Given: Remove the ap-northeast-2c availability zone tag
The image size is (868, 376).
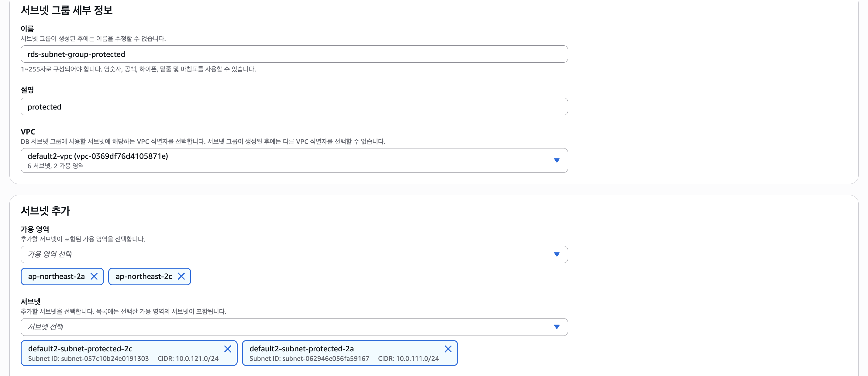Looking at the screenshot, I should [x=181, y=276].
